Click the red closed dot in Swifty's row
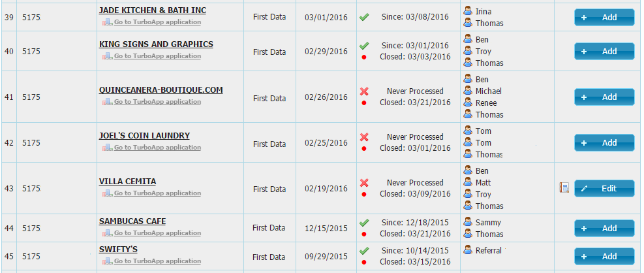This screenshot has width=644, height=273. pyautogui.click(x=364, y=262)
